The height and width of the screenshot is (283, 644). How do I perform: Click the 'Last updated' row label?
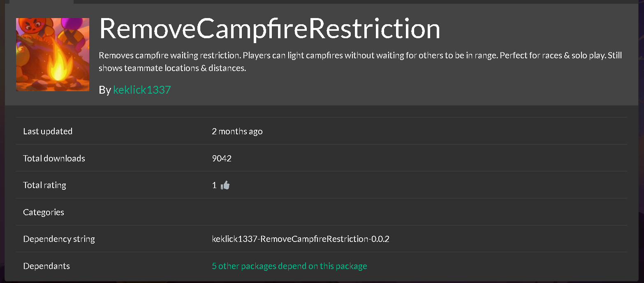click(x=48, y=131)
